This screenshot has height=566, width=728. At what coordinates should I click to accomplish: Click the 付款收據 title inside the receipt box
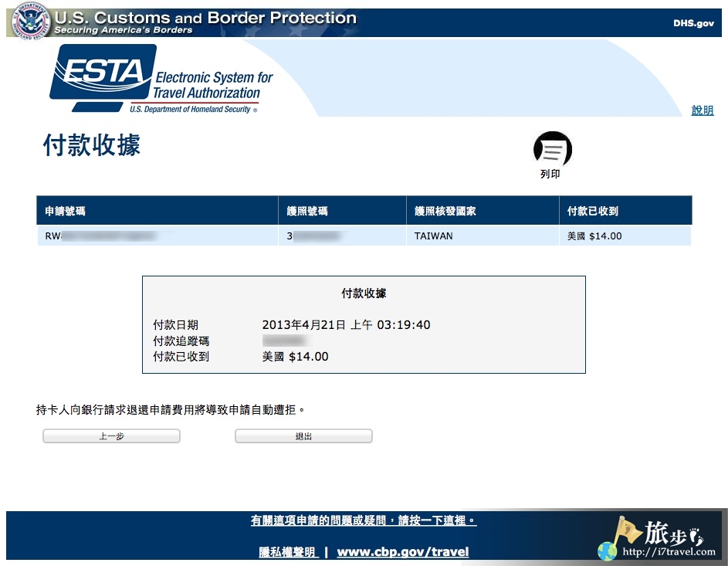coord(364,293)
